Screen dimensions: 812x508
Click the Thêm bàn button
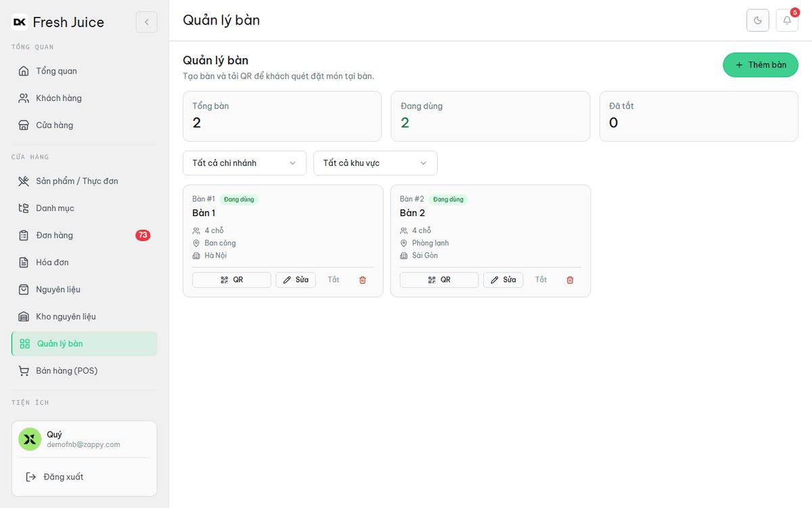(761, 65)
